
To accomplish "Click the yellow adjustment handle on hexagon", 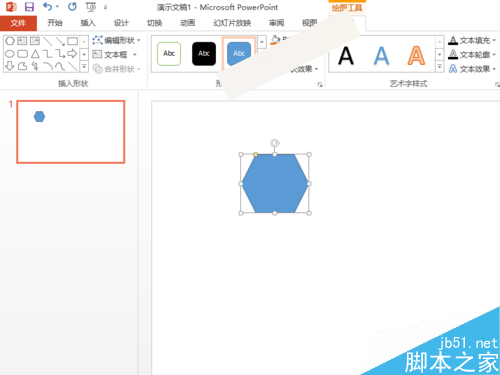I will pos(256,154).
